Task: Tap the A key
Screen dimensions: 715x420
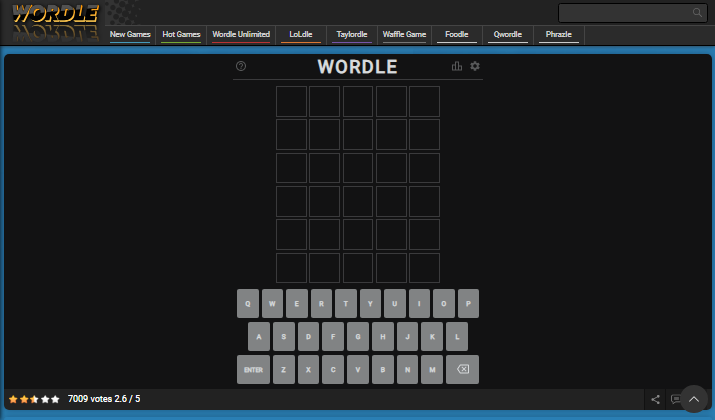Action: (x=259, y=337)
